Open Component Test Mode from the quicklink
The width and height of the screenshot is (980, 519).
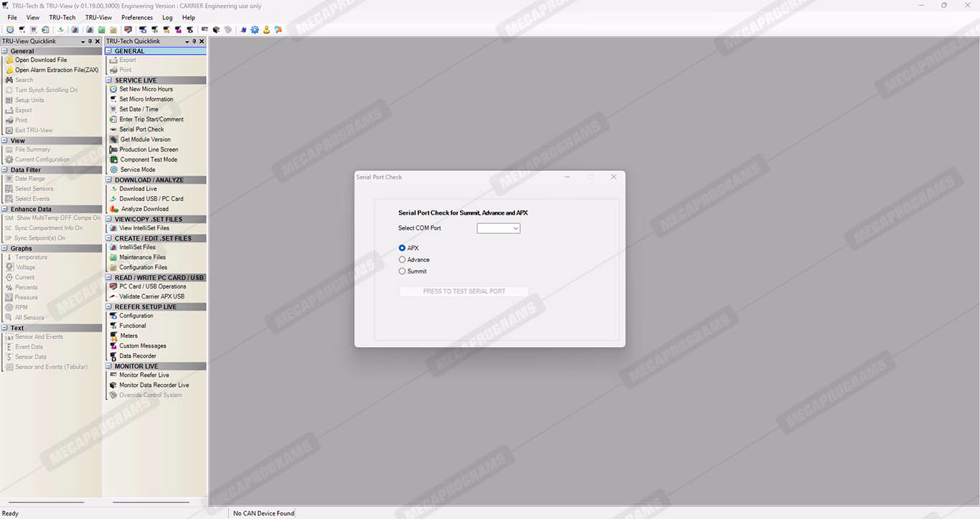tap(148, 159)
